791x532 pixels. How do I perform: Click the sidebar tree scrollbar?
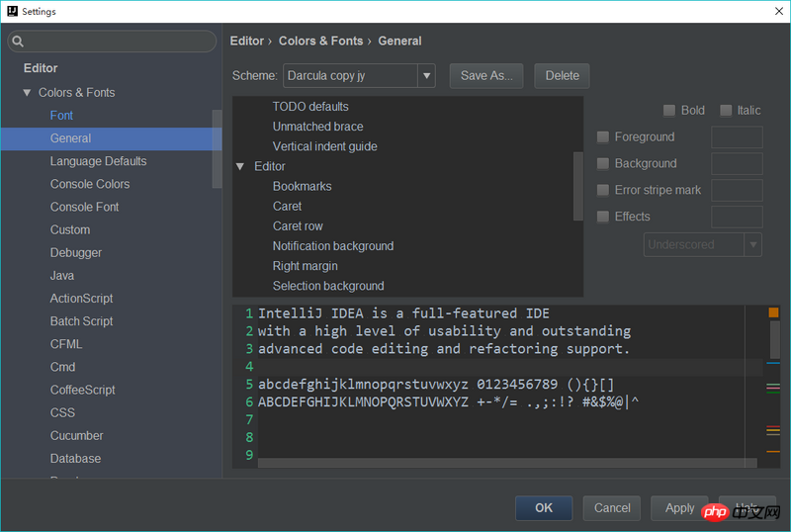217,149
